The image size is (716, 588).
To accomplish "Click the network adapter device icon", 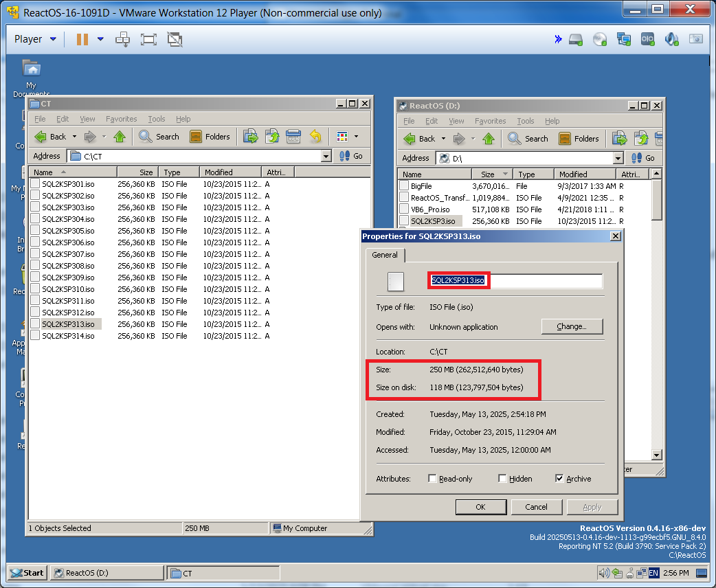I will [x=624, y=40].
